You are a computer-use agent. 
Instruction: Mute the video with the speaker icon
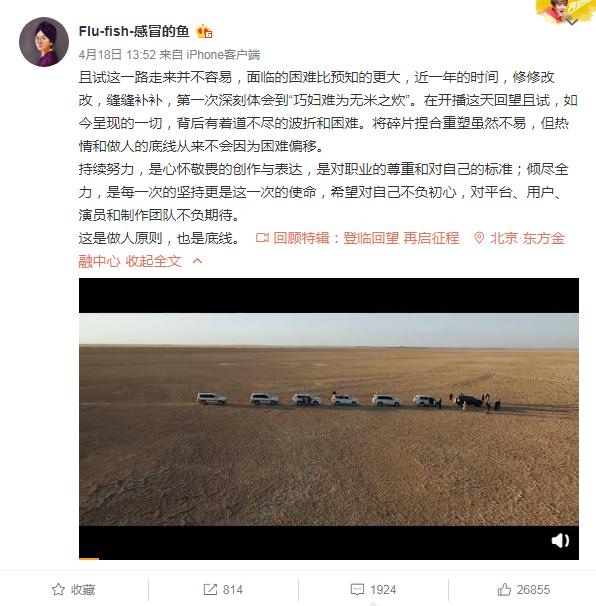pos(560,540)
